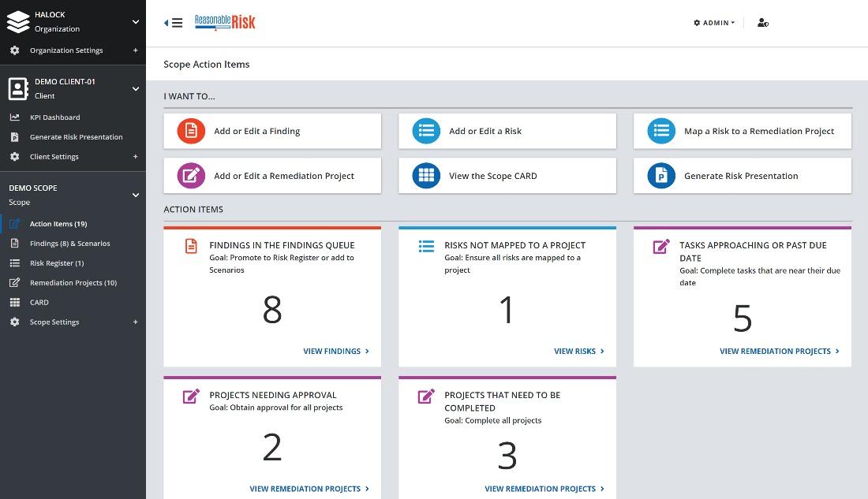Click the View the Scope CARD grid icon
Image resolution: width=868 pixels, height=499 pixels.
426,176
